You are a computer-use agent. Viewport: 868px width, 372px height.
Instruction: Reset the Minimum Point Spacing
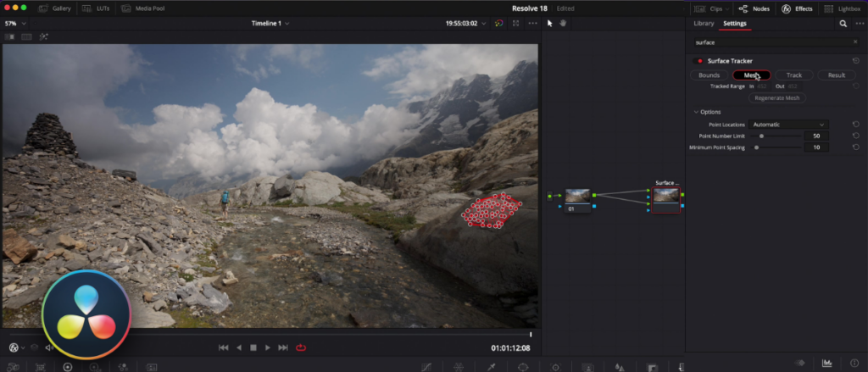856,147
